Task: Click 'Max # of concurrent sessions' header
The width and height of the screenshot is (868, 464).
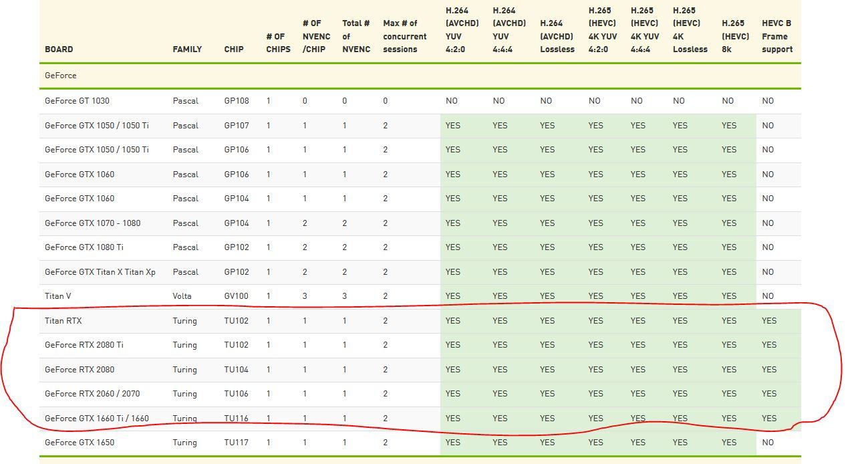Action: click(x=404, y=36)
